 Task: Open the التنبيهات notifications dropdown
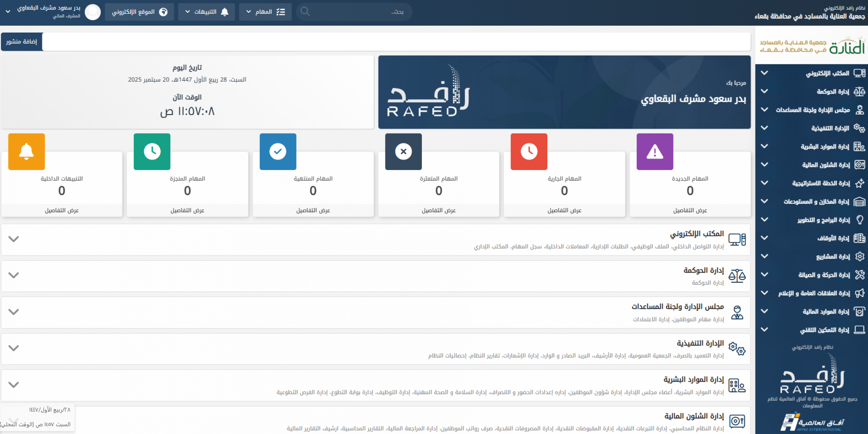click(206, 12)
